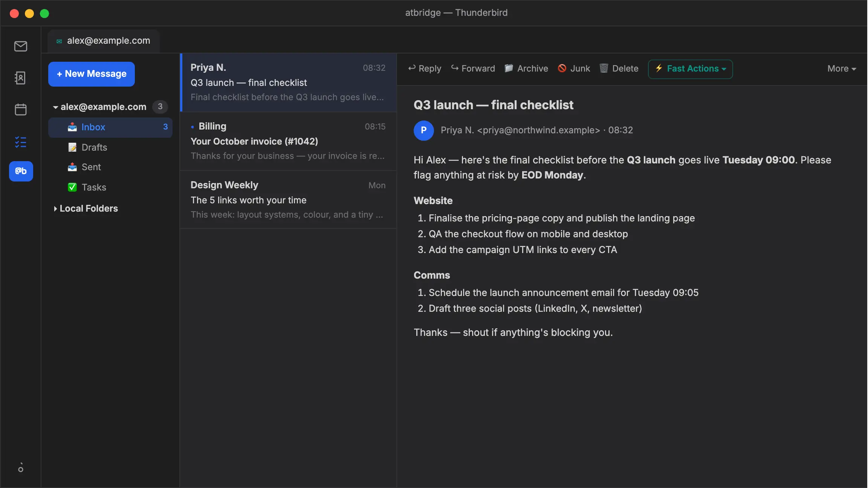The height and width of the screenshot is (488, 868).
Task: Open the Tasks checklist sidebar icon
Action: [21, 142]
